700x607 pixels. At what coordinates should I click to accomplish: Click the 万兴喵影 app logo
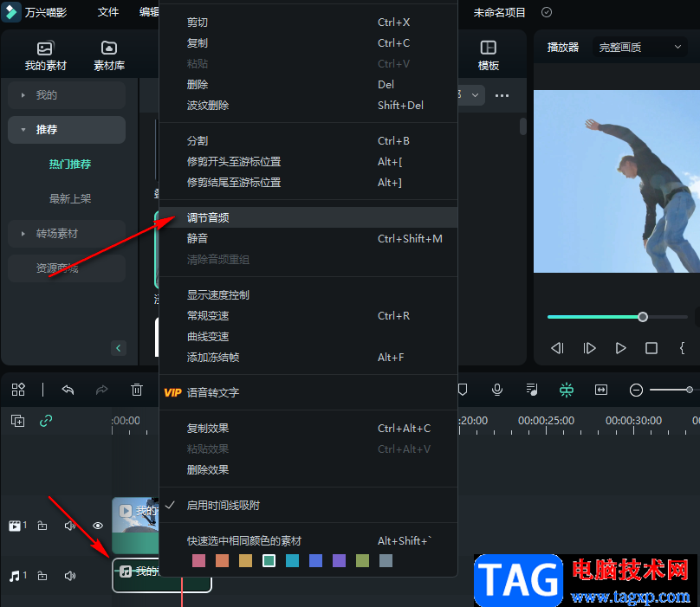click(x=11, y=12)
